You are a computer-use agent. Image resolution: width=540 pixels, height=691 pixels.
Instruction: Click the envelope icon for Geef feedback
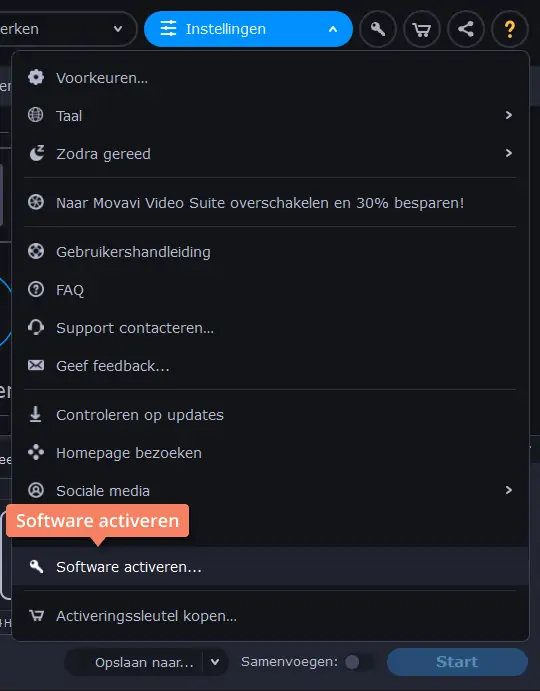click(36, 365)
